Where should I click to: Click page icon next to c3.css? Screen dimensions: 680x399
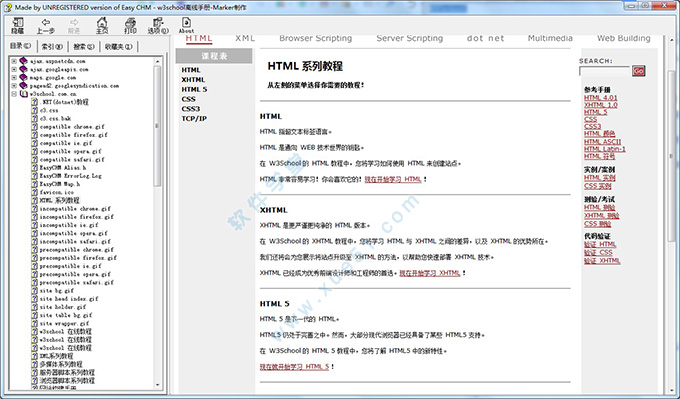[x=34, y=110]
